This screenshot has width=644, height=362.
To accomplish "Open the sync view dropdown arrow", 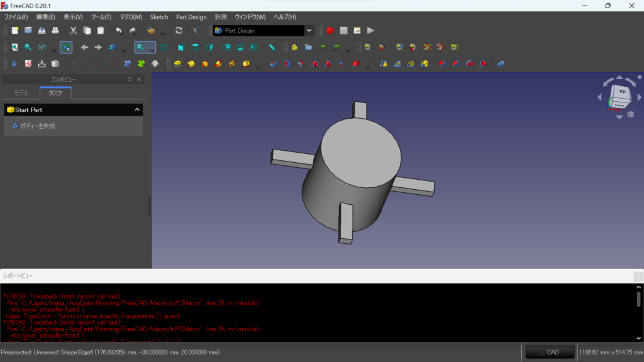I will tap(152, 50).
